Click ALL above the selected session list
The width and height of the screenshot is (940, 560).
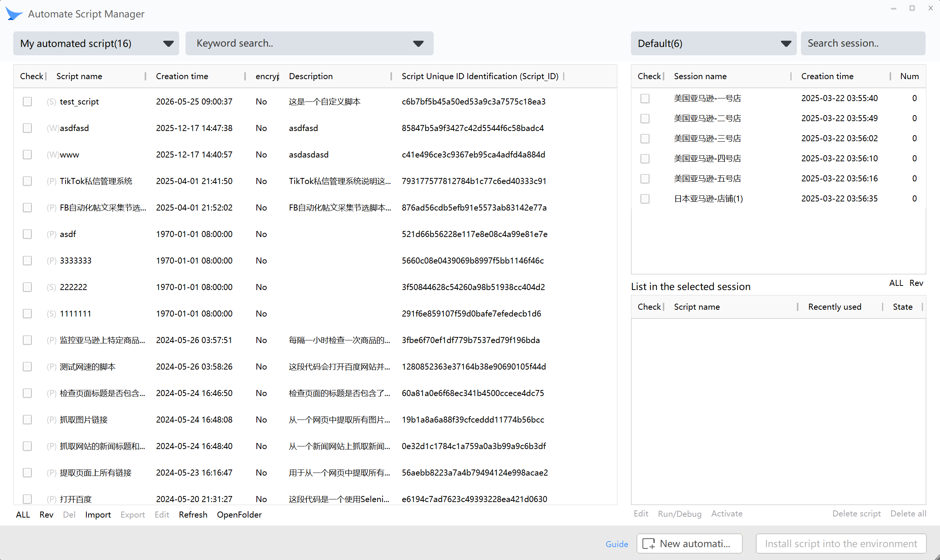(896, 283)
